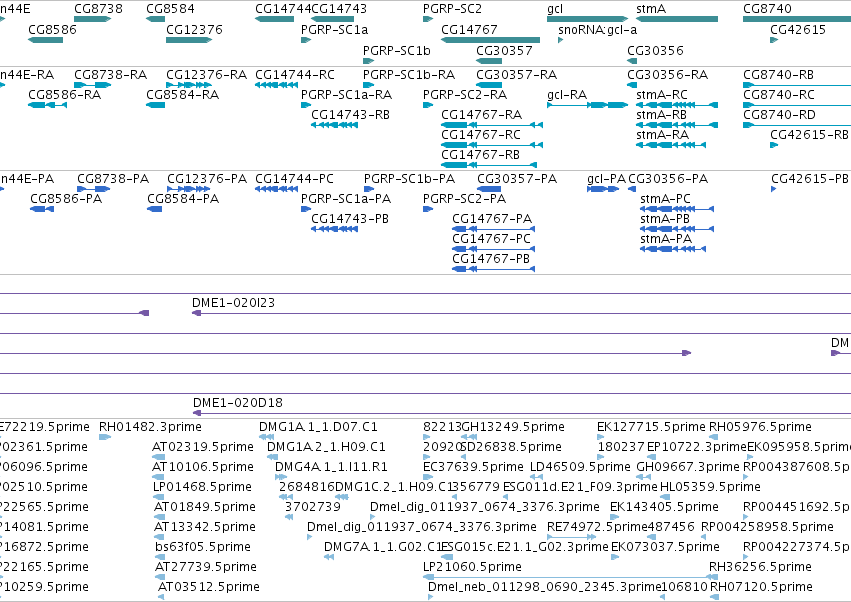Open the CG30356-PA protein label
The width and height of the screenshot is (851, 602).
coord(668,179)
